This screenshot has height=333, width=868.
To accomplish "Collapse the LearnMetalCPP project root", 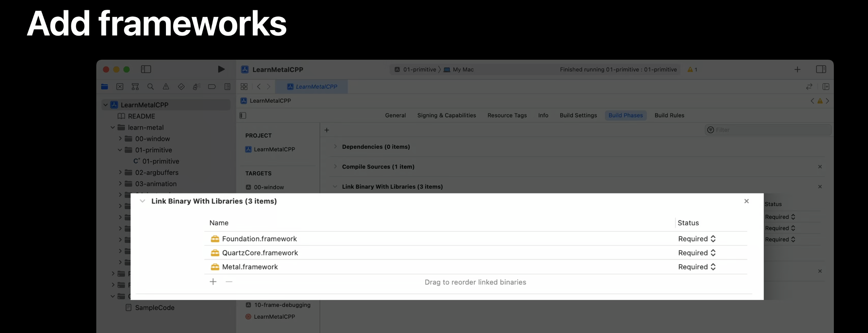I will tap(106, 105).
